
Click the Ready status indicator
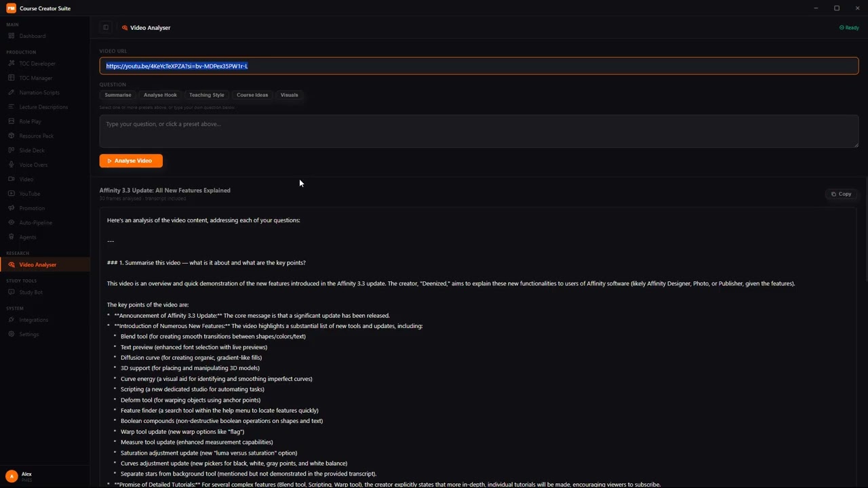849,28
